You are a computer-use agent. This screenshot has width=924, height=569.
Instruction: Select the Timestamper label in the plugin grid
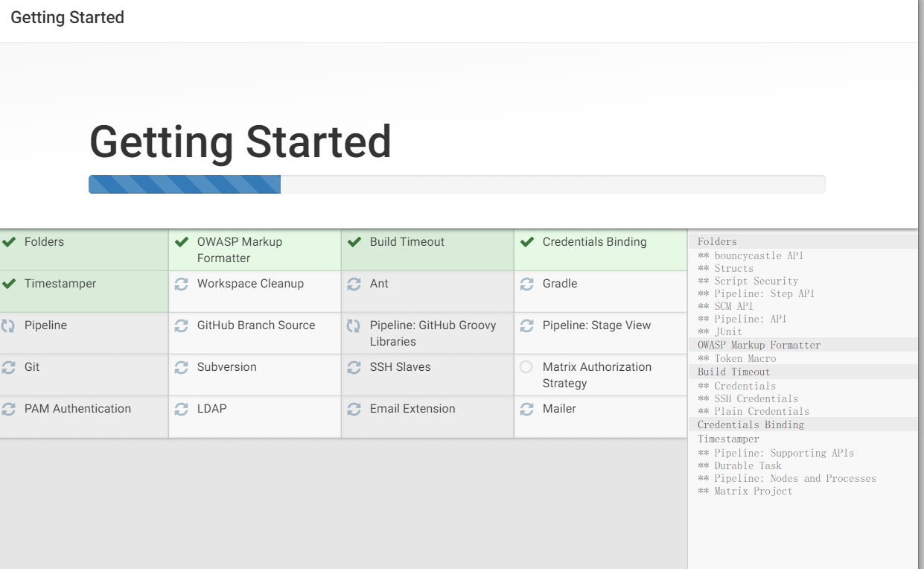60,284
